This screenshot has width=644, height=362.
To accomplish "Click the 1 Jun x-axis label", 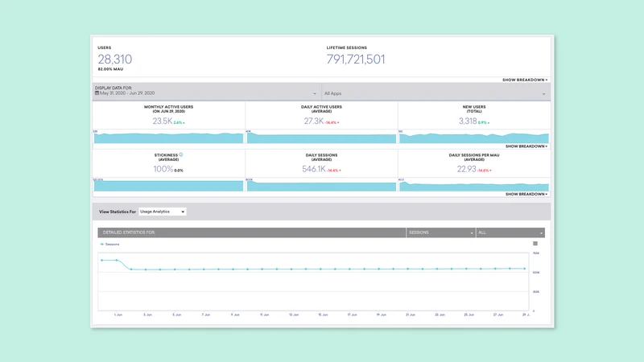I will [118, 315].
